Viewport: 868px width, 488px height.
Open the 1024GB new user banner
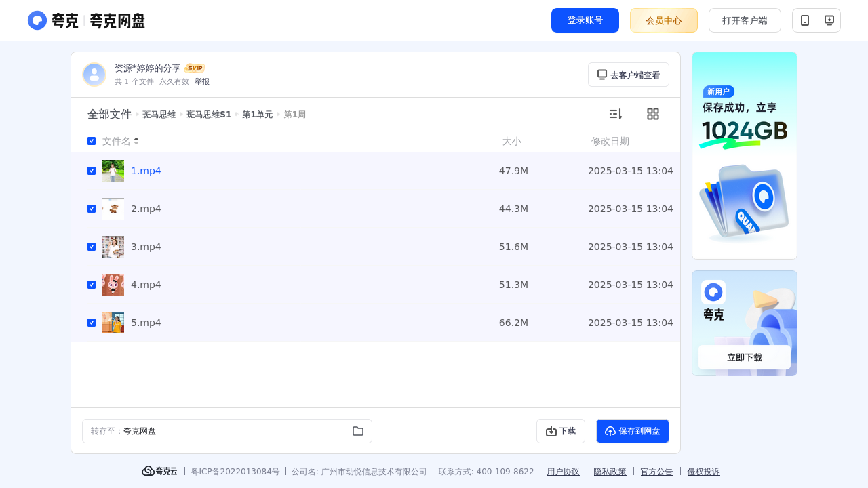click(745, 155)
